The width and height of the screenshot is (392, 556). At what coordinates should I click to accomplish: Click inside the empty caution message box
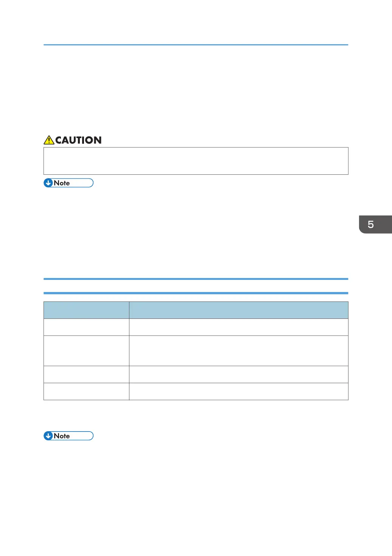point(196,161)
